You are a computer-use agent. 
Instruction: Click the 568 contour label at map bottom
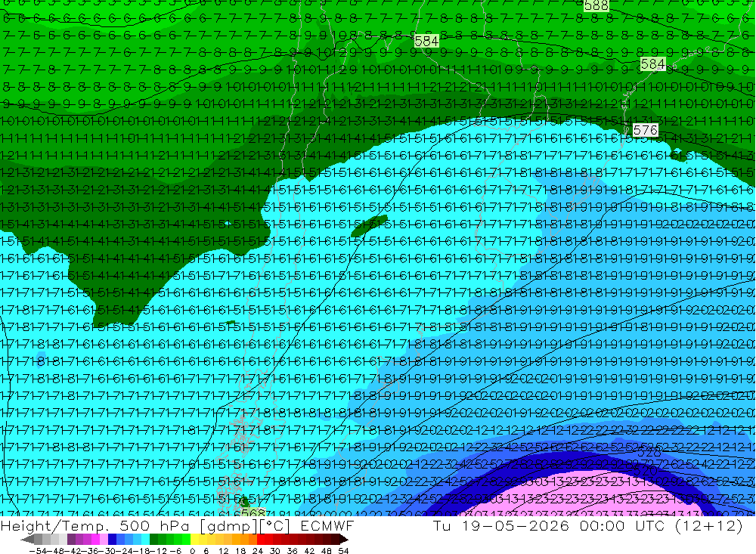pyautogui.click(x=253, y=513)
